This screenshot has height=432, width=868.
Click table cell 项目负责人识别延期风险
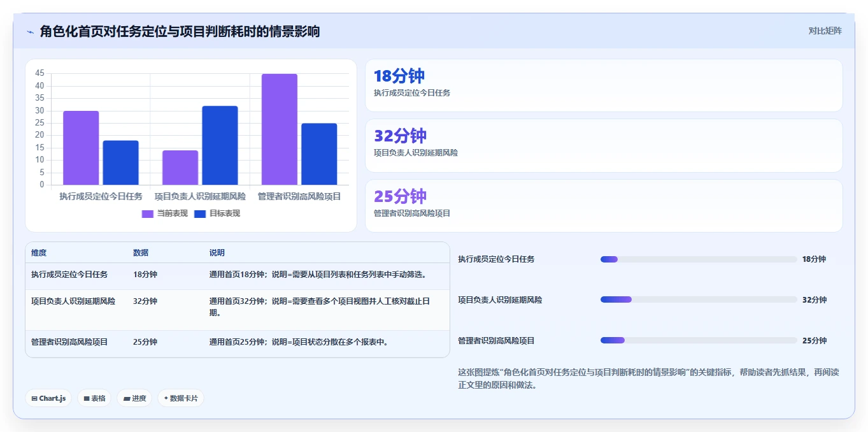pyautogui.click(x=73, y=301)
